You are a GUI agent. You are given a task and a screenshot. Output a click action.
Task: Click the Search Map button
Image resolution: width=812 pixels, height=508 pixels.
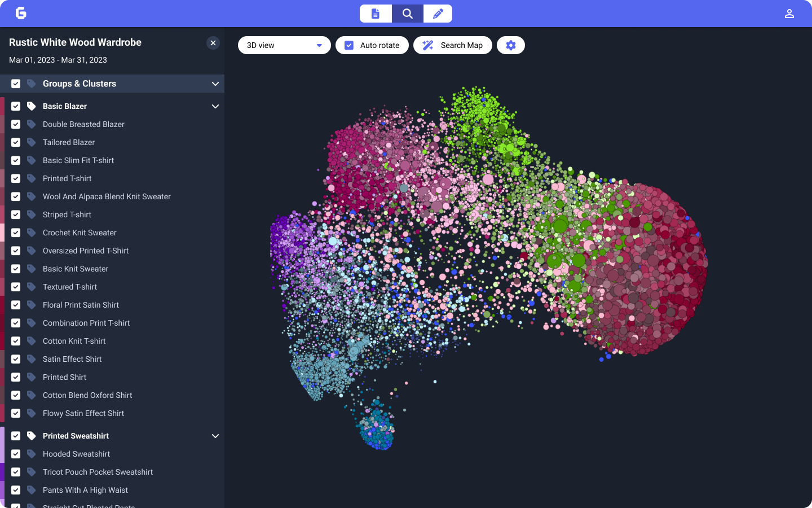[452, 45]
